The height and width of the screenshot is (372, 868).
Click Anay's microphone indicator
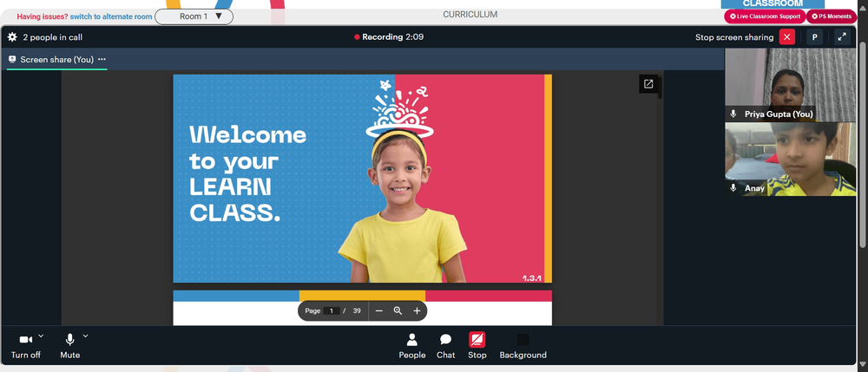tap(733, 188)
